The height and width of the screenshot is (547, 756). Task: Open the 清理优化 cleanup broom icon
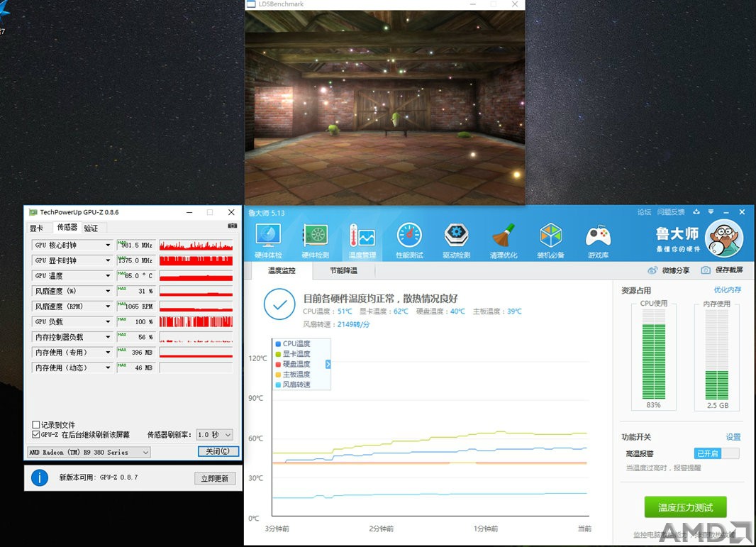(504, 241)
